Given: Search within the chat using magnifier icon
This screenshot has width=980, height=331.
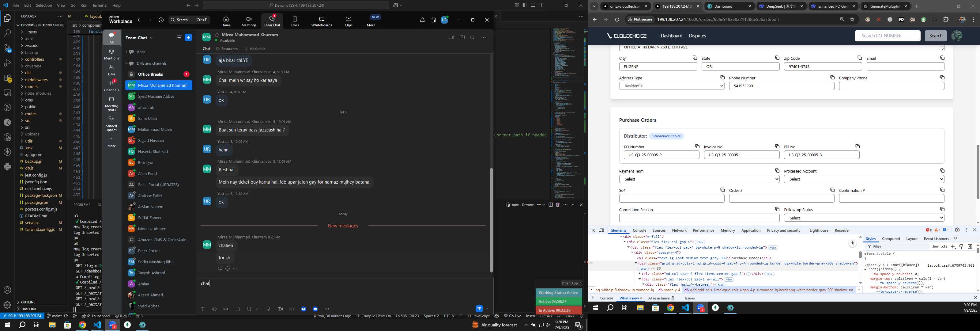Looking at the screenshot, I should [x=472, y=37].
